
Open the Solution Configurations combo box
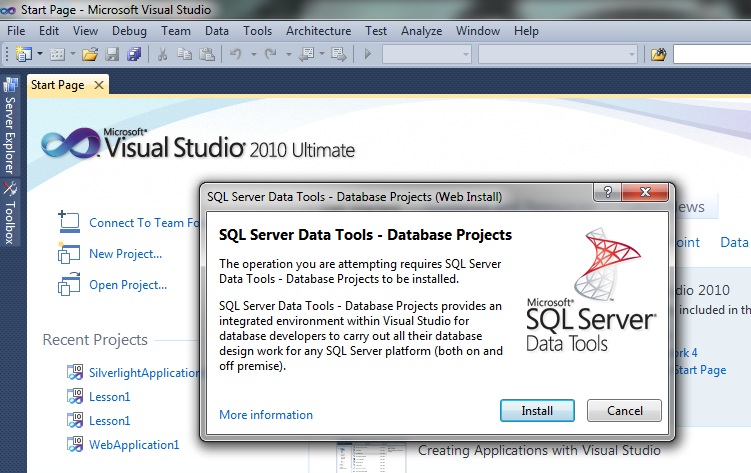(427, 54)
